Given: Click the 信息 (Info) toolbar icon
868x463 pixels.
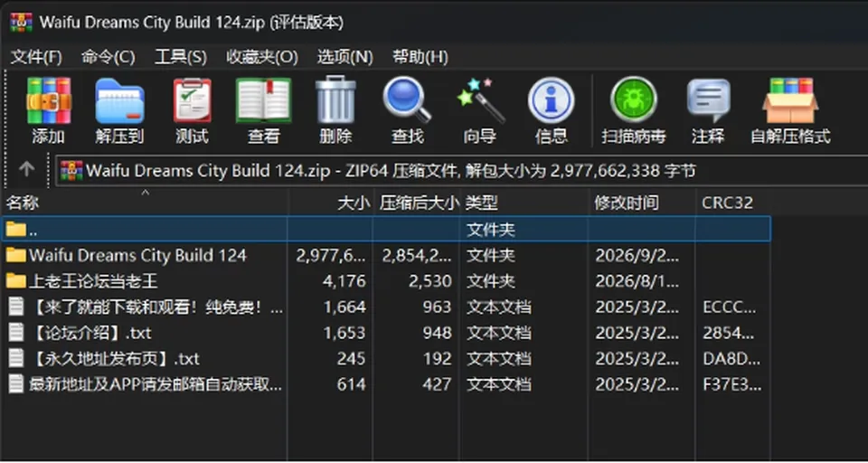Looking at the screenshot, I should (x=551, y=100).
